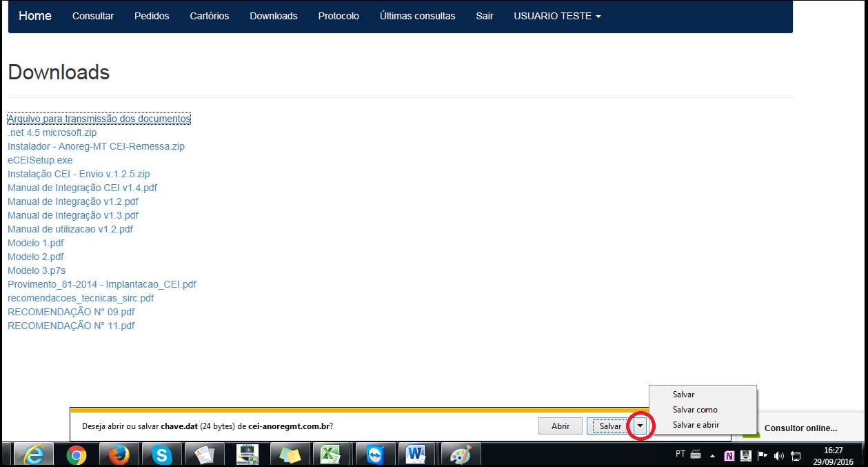Open the Protocolo menu item
The image size is (868, 467).
tap(339, 16)
